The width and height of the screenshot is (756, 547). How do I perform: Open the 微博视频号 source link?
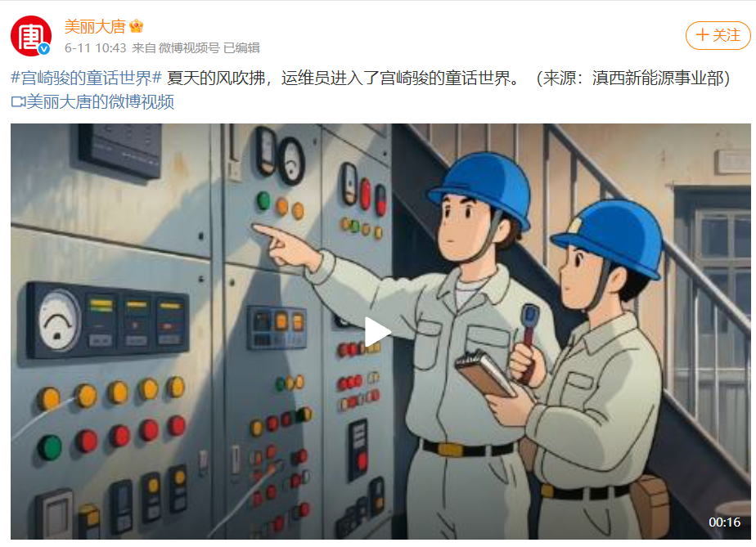click(x=189, y=47)
